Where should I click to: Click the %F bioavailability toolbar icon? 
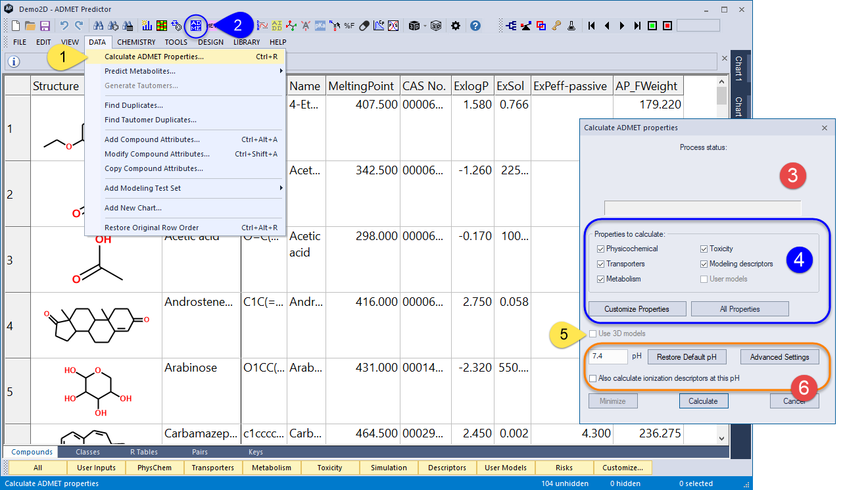point(349,26)
